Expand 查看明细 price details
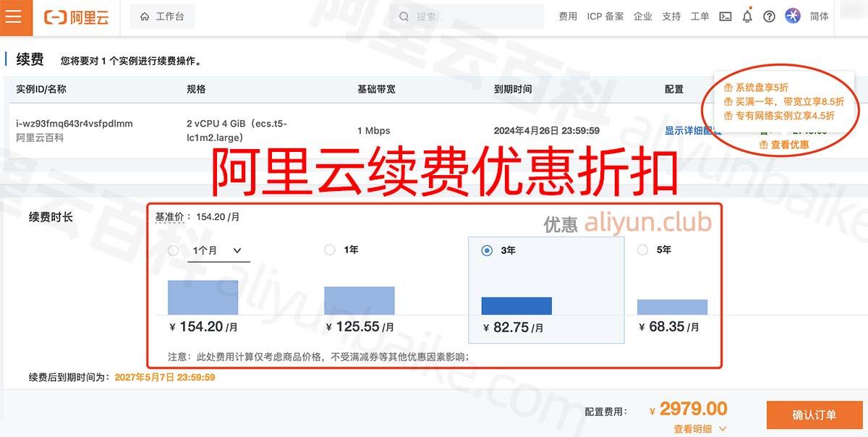 [x=700, y=429]
